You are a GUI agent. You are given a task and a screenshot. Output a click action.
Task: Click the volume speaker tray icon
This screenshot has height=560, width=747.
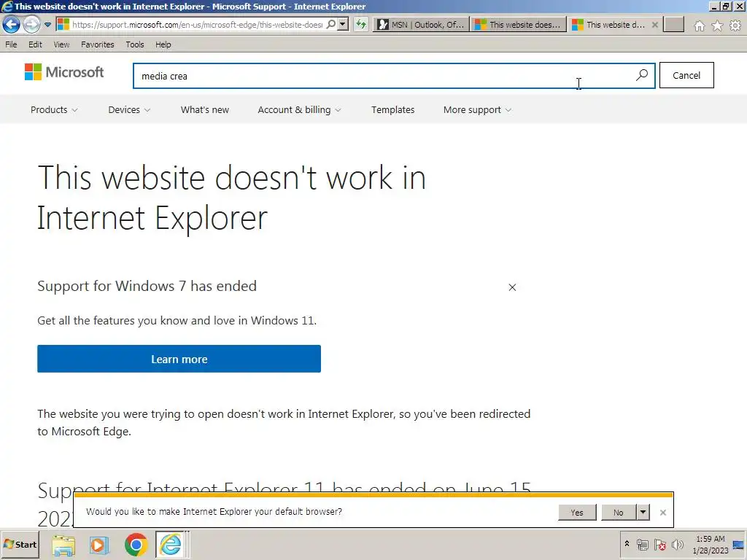677,544
